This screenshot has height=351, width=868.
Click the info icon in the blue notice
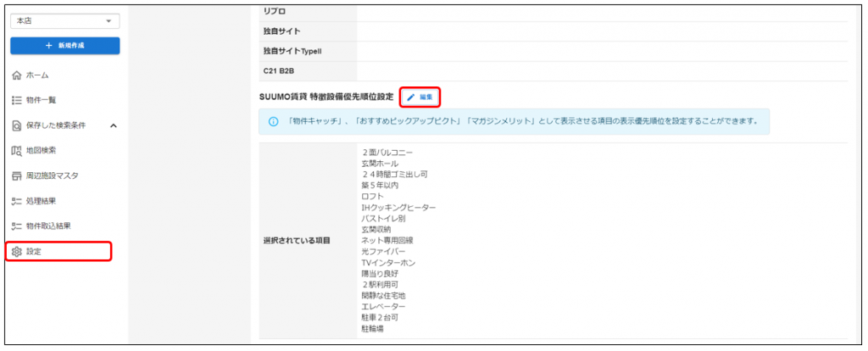click(273, 122)
